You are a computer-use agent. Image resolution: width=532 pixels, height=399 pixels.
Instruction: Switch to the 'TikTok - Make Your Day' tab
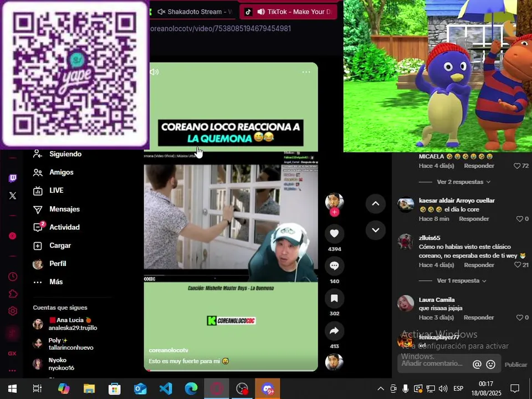coord(288,12)
